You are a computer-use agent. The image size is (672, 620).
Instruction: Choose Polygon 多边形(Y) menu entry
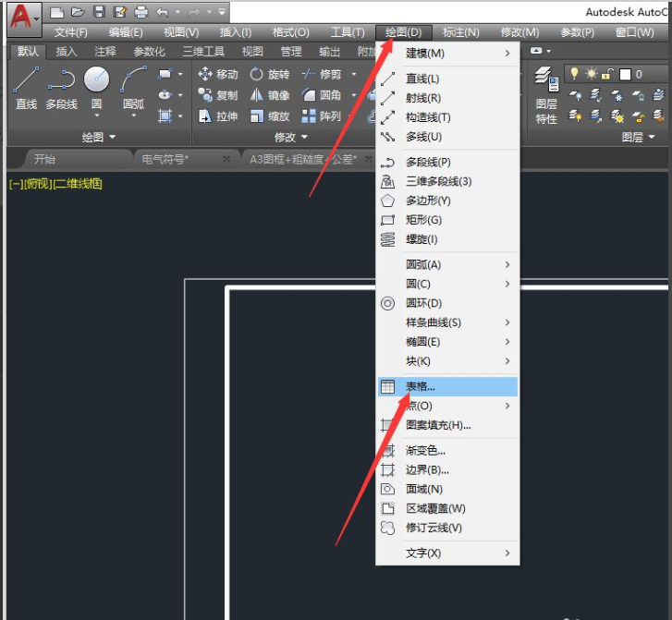tap(448, 201)
